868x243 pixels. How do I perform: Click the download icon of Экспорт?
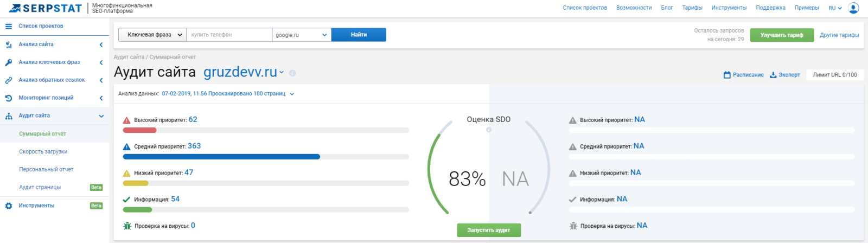click(x=773, y=75)
